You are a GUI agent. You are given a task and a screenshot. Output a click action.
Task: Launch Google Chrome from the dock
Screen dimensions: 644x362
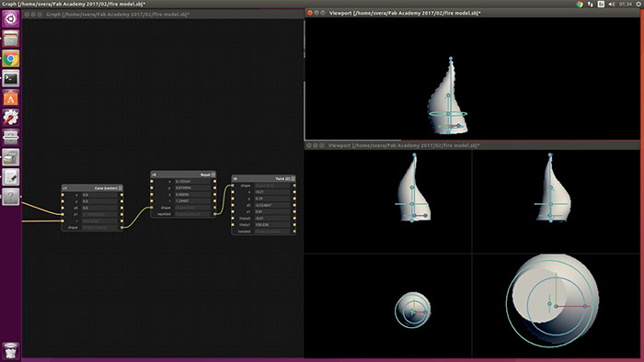[11, 59]
